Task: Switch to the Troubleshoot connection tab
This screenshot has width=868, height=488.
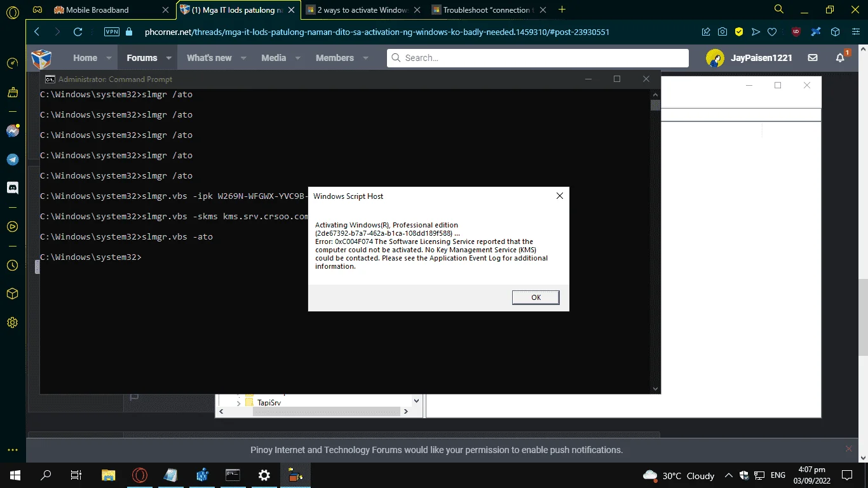Action: 487,10
